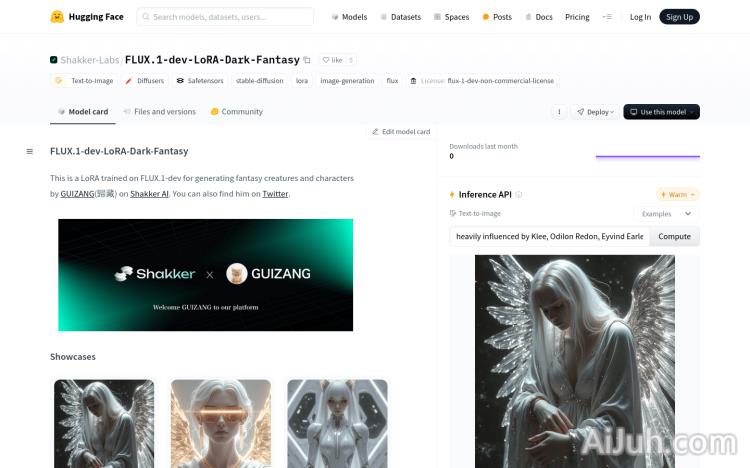The height and width of the screenshot is (468, 750).
Task: Open the like count beside the like button
Action: [351, 60]
